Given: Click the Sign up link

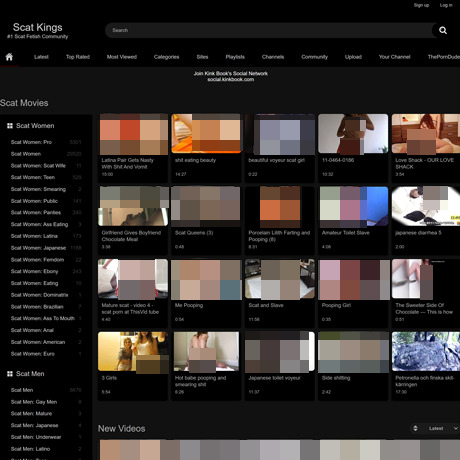Looking at the screenshot, I should [x=421, y=5].
